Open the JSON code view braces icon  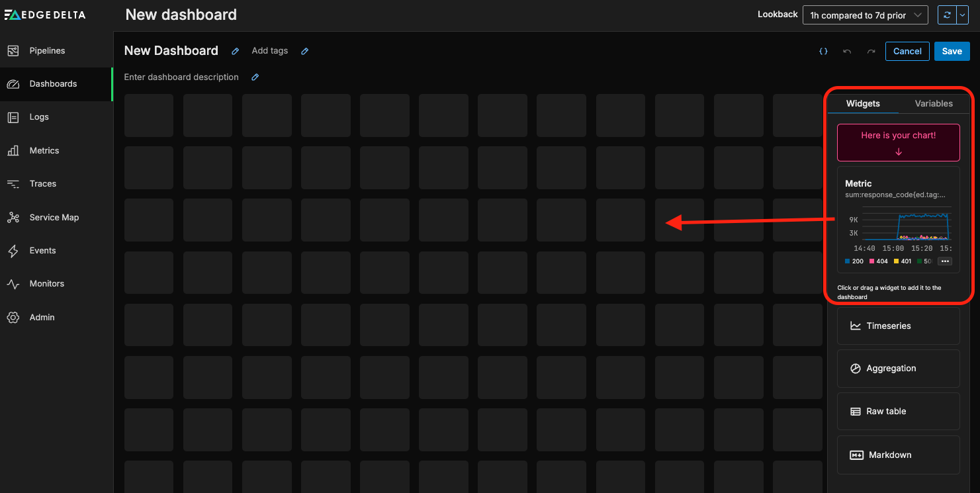(823, 52)
